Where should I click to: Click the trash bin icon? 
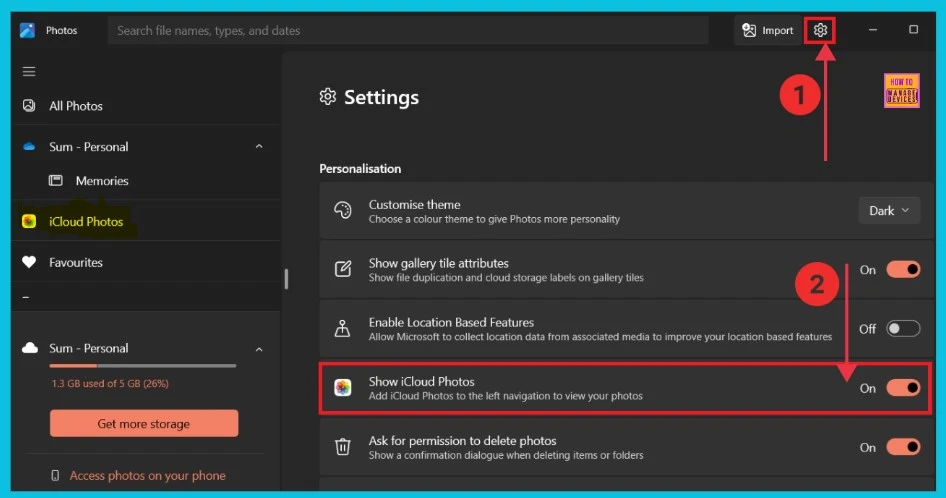(343, 447)
